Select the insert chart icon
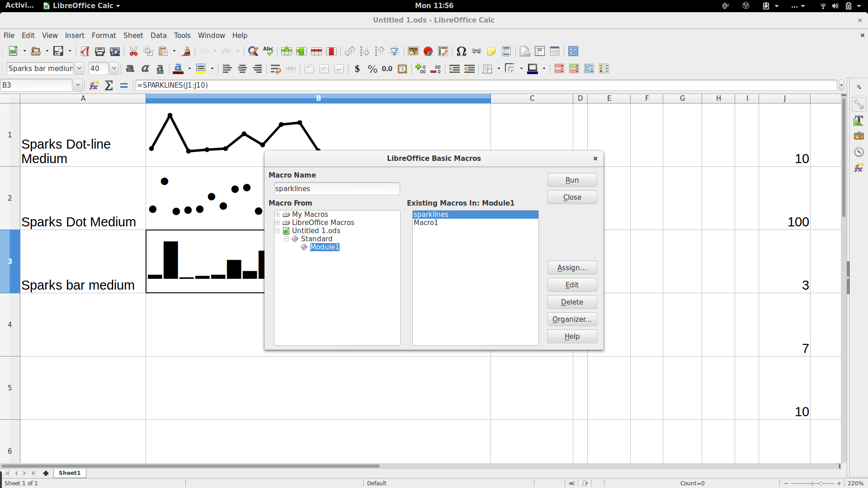The height and width of the screenshot is (488, 868). 427,51
